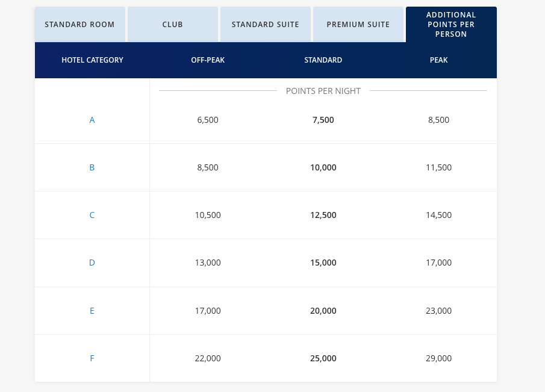Select Category B hotel details

pos(92,167)
